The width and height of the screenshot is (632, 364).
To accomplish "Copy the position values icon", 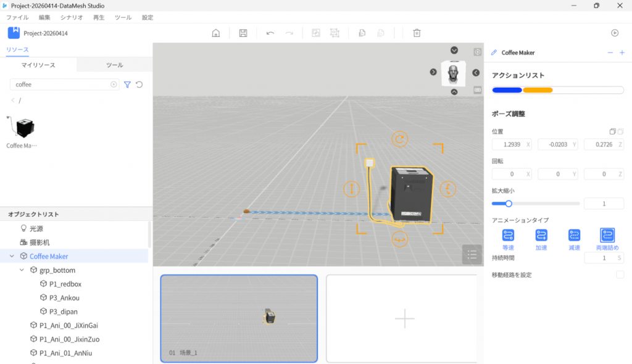I will coord(612,131).
